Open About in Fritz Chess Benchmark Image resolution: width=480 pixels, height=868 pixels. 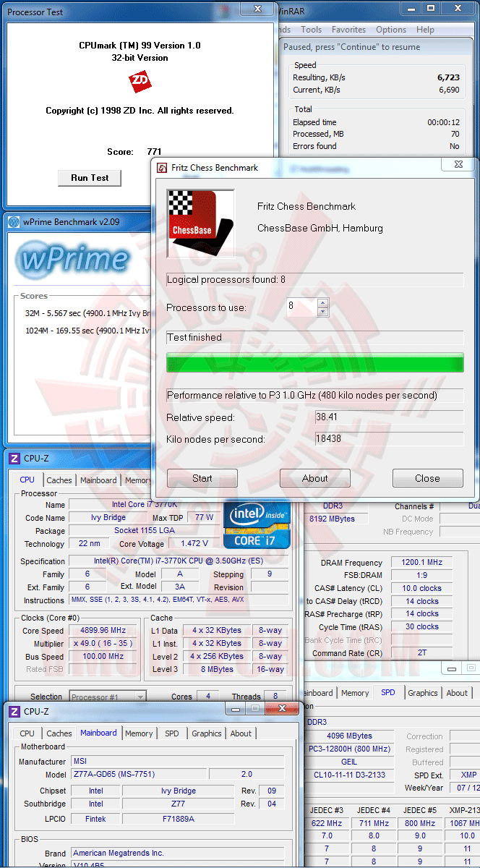[x=315, y=478]
